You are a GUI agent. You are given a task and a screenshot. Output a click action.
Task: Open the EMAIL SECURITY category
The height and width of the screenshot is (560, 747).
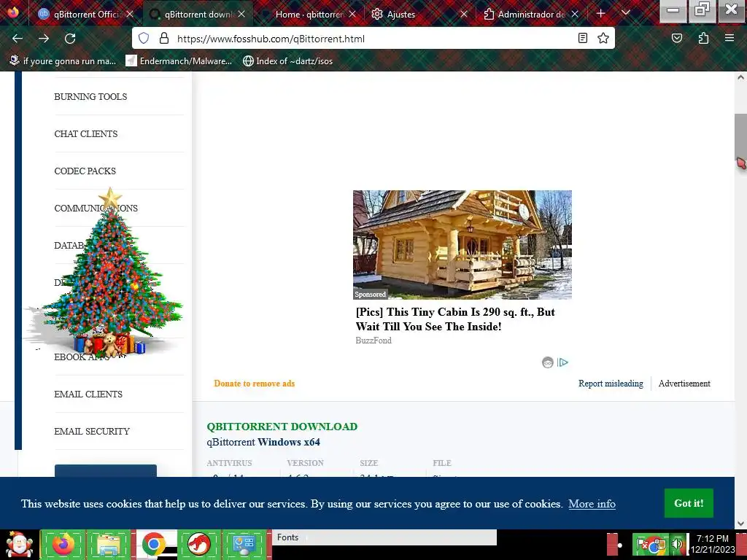[x=92, y=432]
